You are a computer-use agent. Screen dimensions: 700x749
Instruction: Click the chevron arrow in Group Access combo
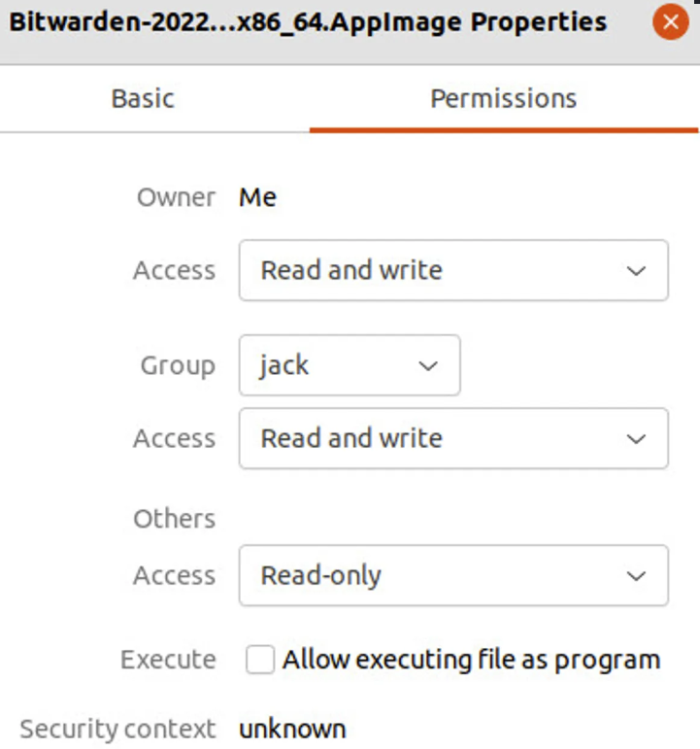(x=636, y=439)
